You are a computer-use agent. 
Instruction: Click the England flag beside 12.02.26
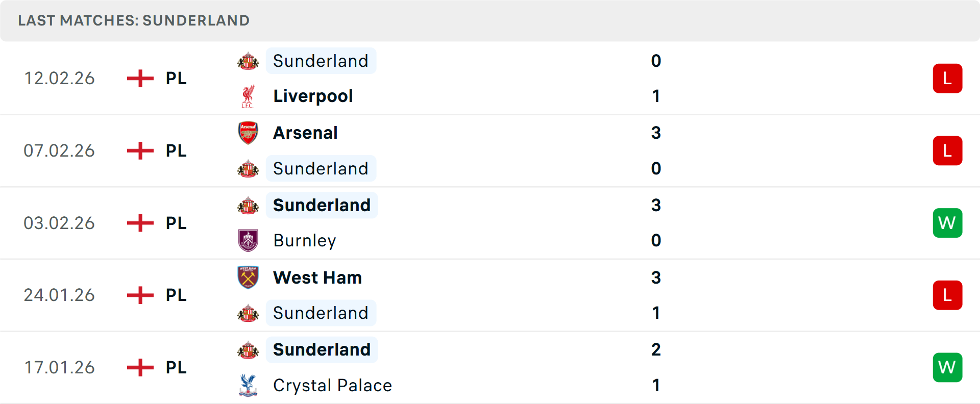click(x=139, y=78)
